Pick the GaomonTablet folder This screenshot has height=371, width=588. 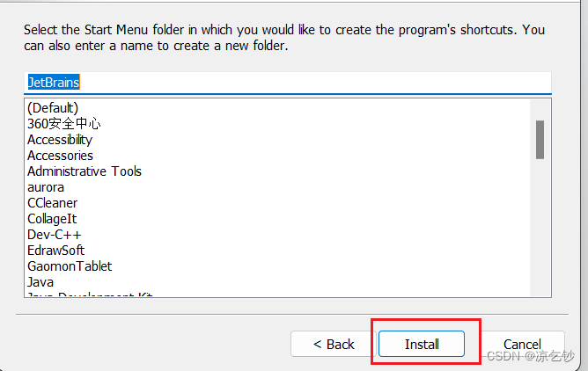coord(70,266)
